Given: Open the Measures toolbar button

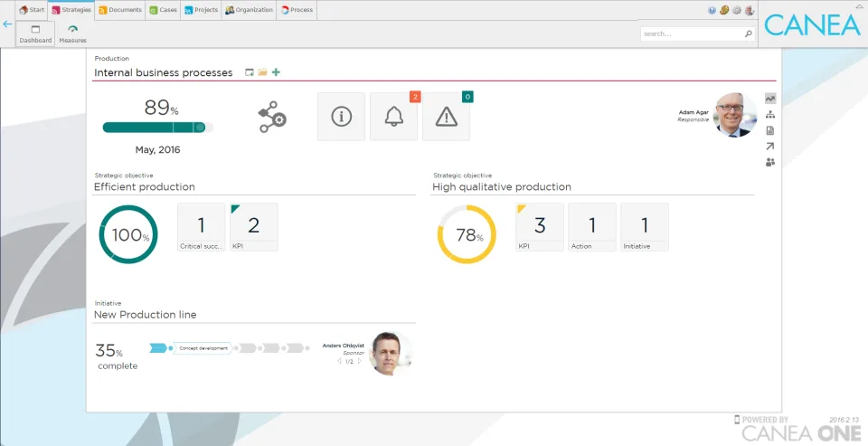Looking at the screenshot, I should (x=73, y=33).
